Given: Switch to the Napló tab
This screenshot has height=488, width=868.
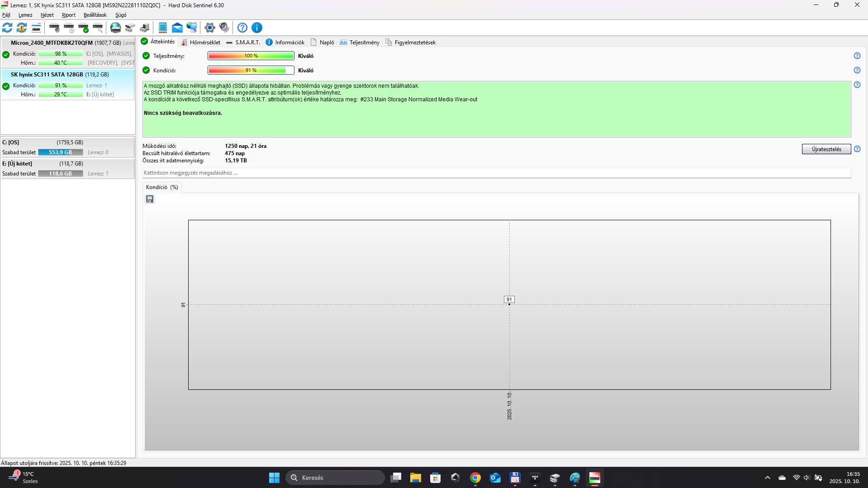Looking at the screenshot, I should pyautogui.click(x=323, y=42).
